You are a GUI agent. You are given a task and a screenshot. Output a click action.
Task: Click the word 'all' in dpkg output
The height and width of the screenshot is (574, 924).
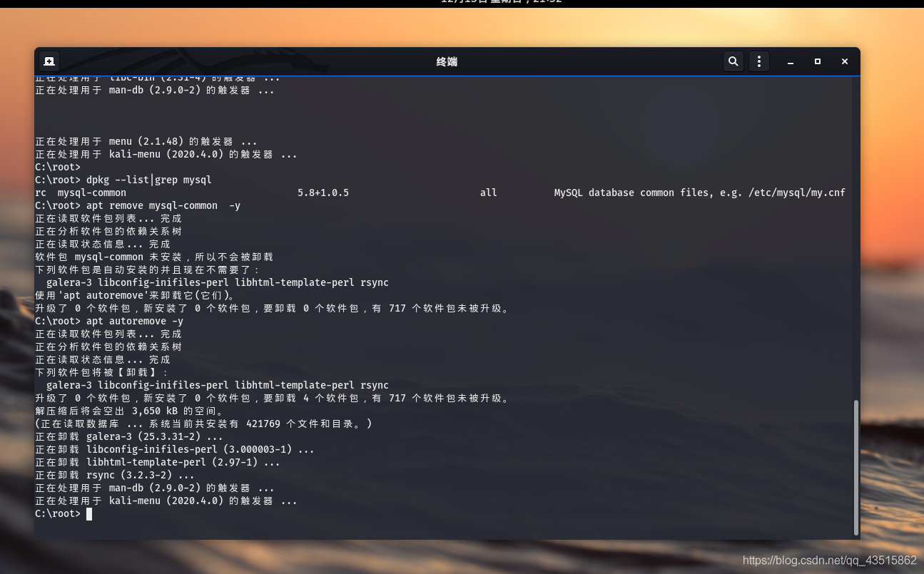[x=489, y=193]
